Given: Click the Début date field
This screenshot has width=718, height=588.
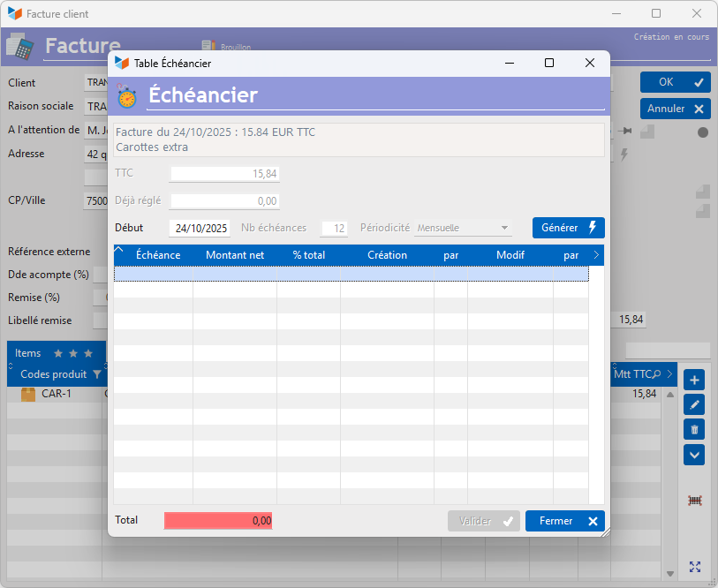Looking at the screenshot, I should 200,228.
